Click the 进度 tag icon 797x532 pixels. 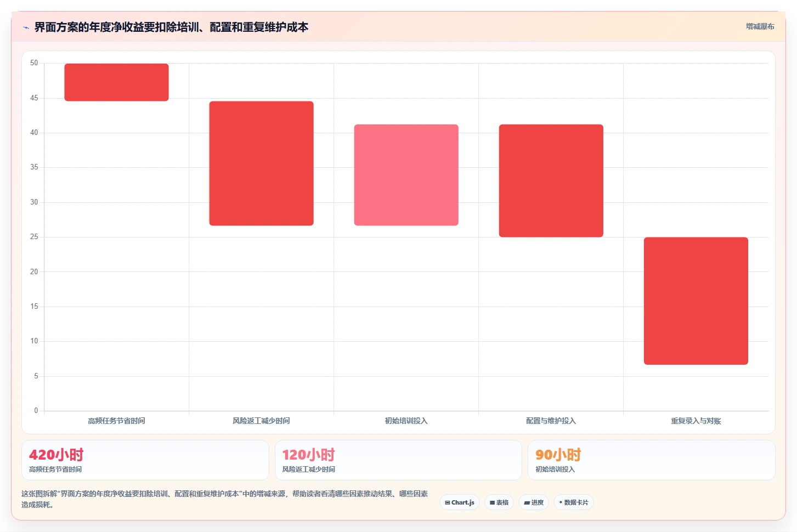pos(527,502)
